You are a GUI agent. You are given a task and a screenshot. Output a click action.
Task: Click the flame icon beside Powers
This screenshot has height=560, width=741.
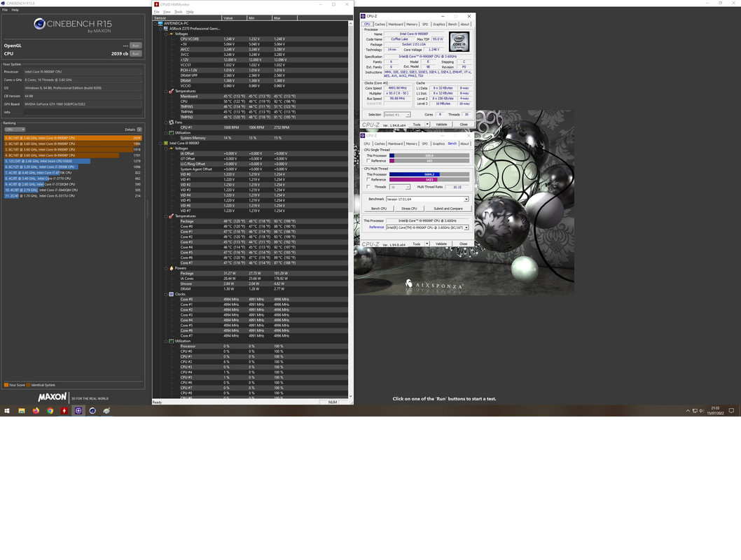point(172,268)
